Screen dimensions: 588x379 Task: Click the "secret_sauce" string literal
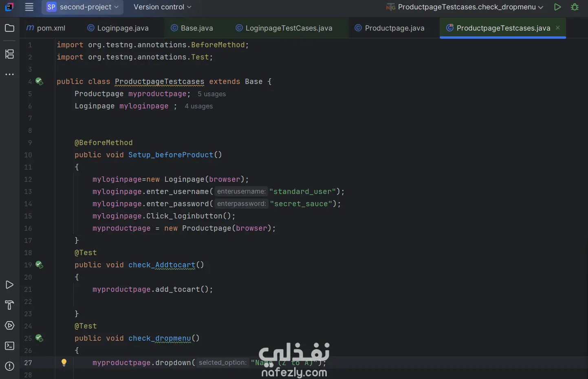point(301,204)
